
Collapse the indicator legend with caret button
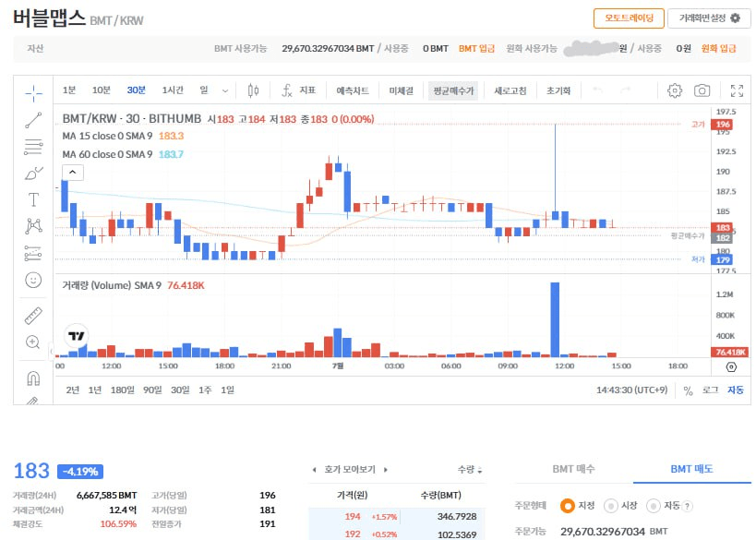73,172
